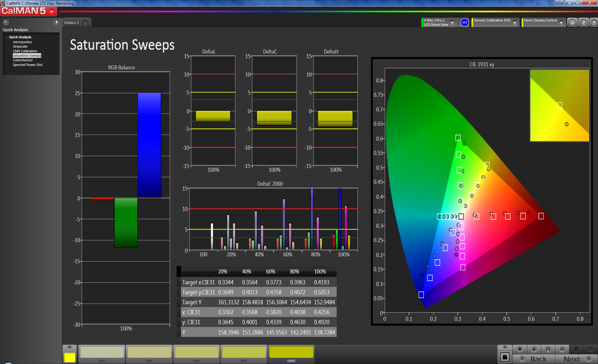Open the CalMAN 5 main menu logo
Viewport: 598px width, 364px height.
click(28, 11)
